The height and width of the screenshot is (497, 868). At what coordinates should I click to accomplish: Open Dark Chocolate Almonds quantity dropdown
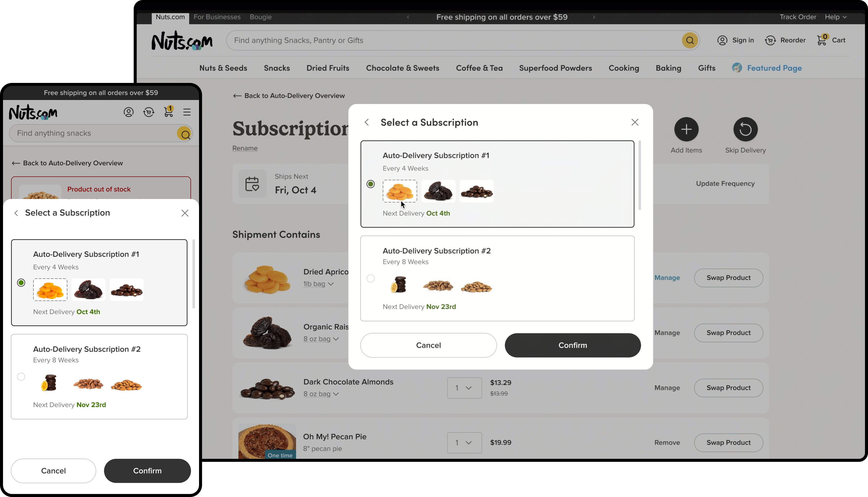click(465, 388)
